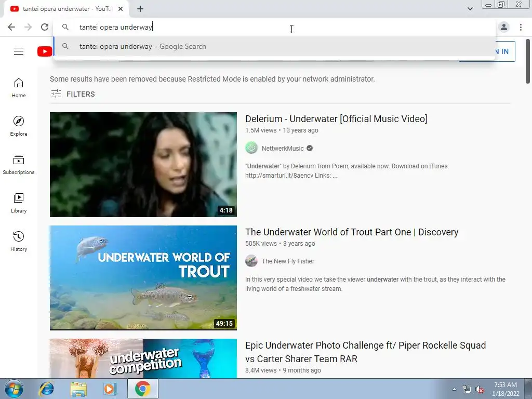The height and width of the screenshot is (399, 532).
Task: Open Windows Media Player from taskbar
Action: 110,389
